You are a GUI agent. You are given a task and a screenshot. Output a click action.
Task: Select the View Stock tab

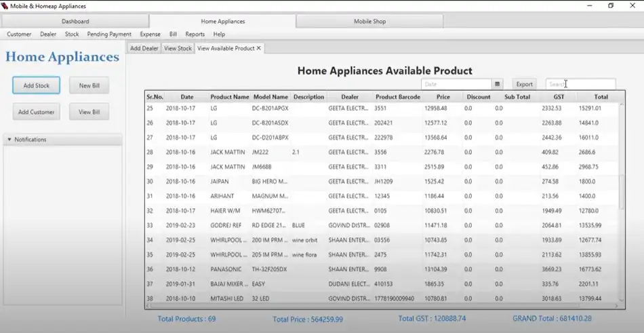(x=178, y=48)
